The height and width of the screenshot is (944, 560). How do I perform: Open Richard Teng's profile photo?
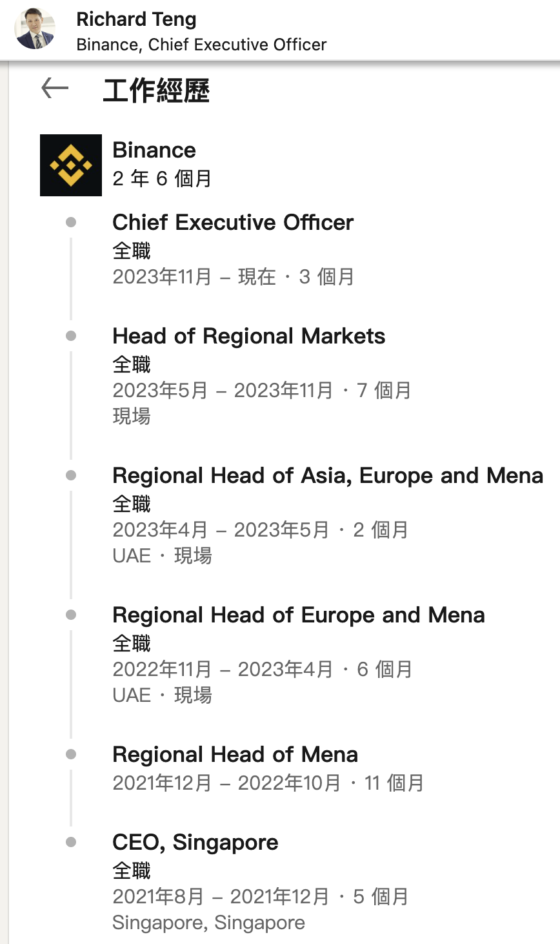pos(35,30)
